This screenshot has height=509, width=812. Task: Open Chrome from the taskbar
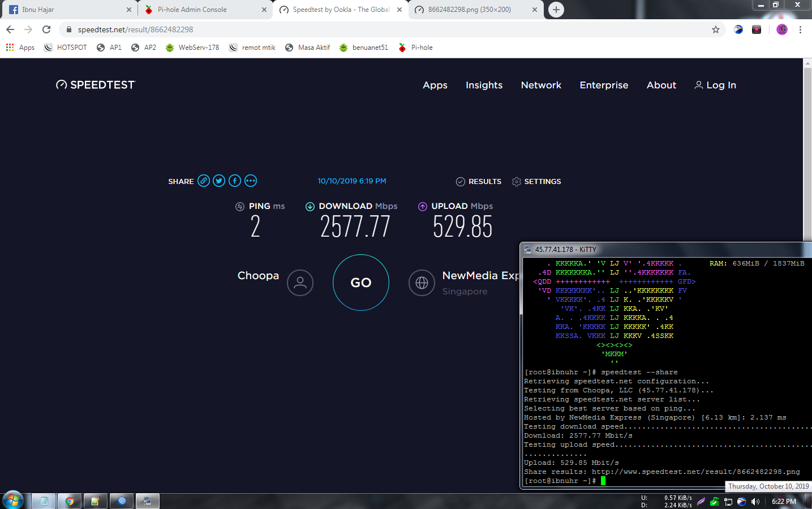[x=70, y=501]
